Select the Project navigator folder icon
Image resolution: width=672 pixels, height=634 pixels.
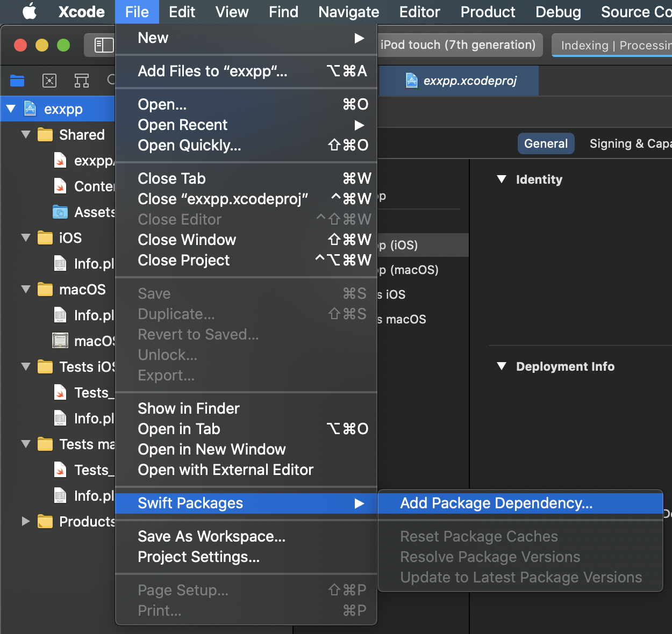[17, 81]
